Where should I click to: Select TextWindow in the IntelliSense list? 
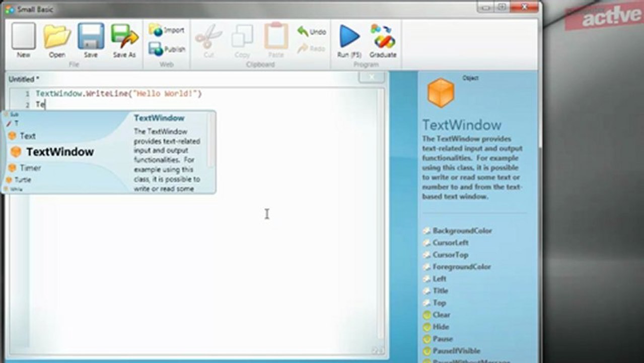click(x=59, y=152)
